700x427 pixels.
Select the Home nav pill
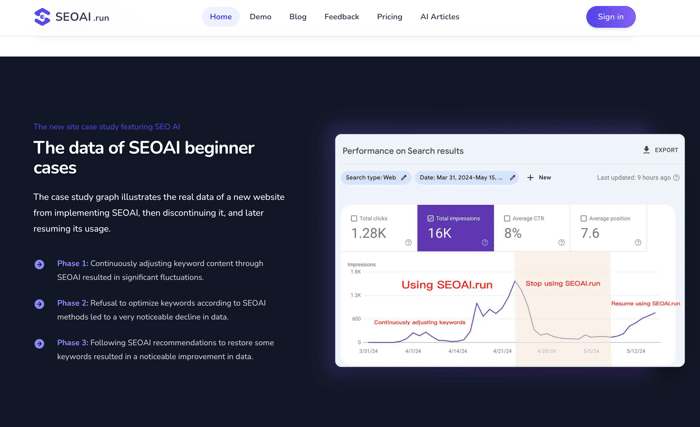[221, 17]
